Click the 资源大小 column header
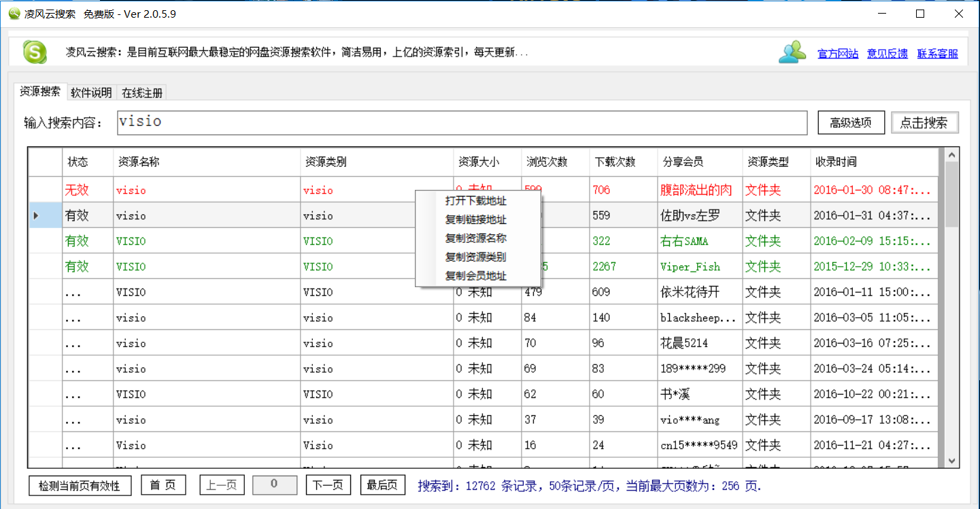Viewport: 980px width, 509px height. point(487,162)
